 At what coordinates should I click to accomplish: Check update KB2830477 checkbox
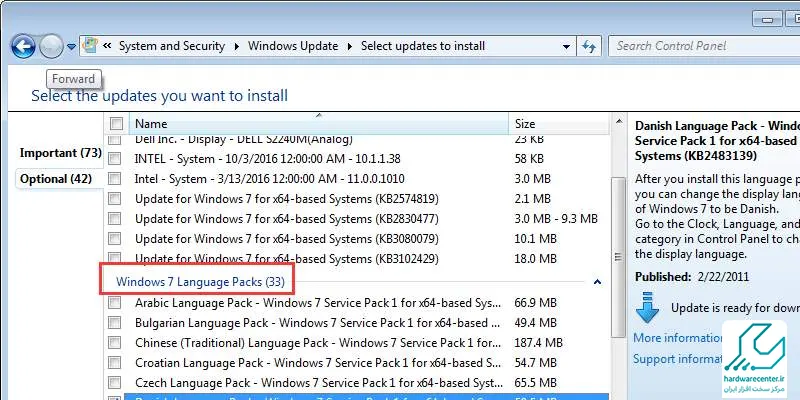pyautogui.click(x=115, y=219)
